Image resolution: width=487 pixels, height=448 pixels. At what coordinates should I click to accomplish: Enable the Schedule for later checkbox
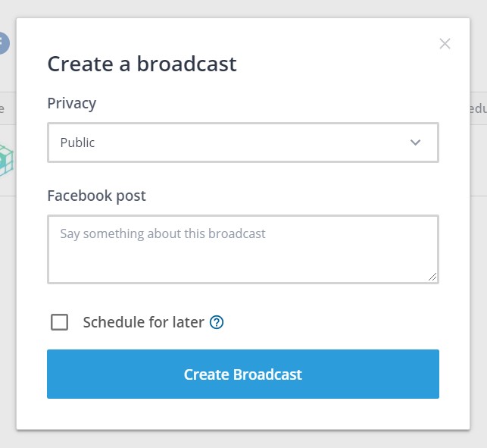pyautogui.click(x=59, y=322)
